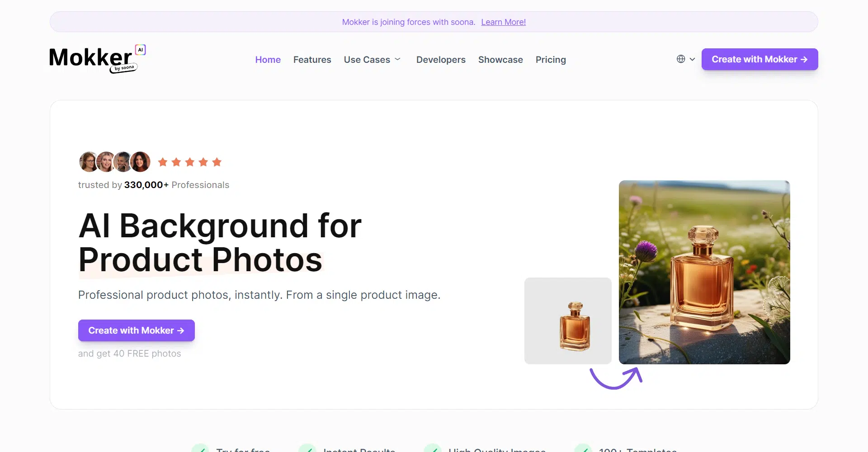Click the last reviewer avatar with dark hair

[141, 162]
